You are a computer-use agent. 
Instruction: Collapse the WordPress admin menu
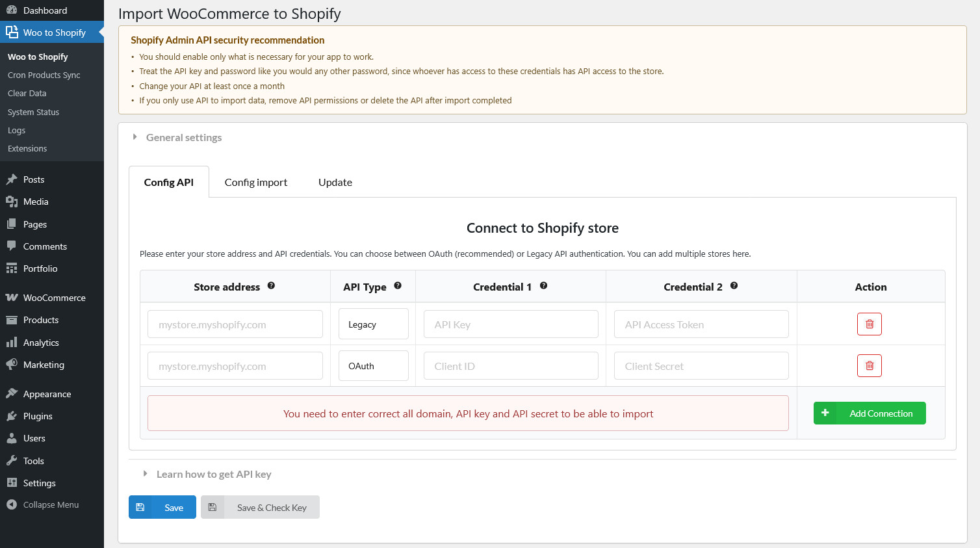51,505
